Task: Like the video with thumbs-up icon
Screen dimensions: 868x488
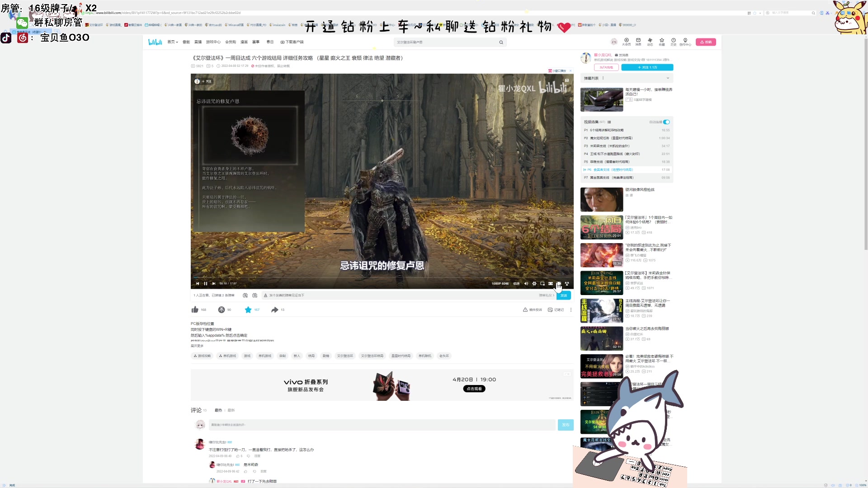Action: [195, 310]
